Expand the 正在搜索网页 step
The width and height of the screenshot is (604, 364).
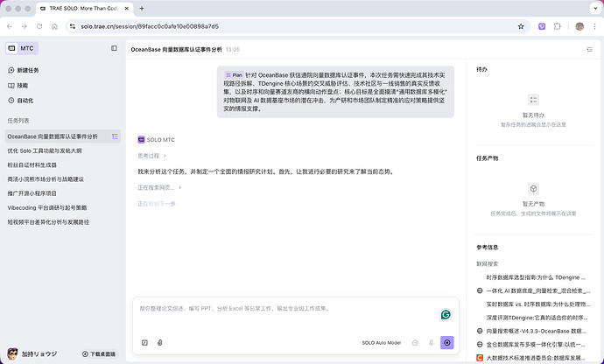(159, 187)
